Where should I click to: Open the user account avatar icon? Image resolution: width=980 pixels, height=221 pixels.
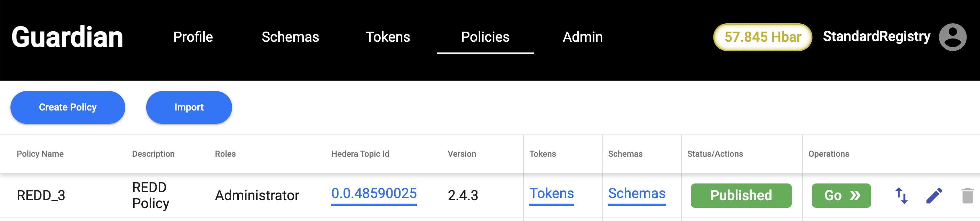click(x=953, y=37)
